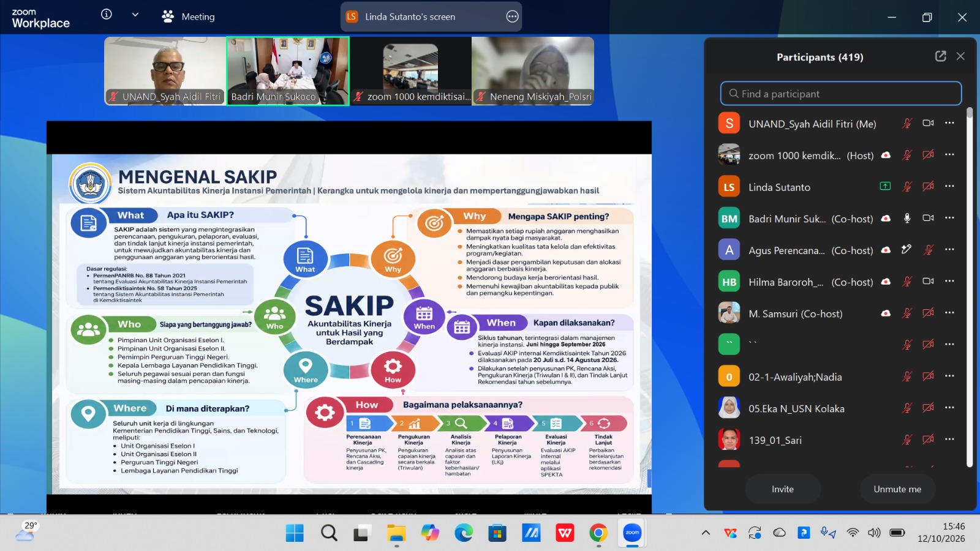The width and height of the screenshot is (980, 551).
Task: Open more options for M. Samsuri
Action: (x=949, y=313)
